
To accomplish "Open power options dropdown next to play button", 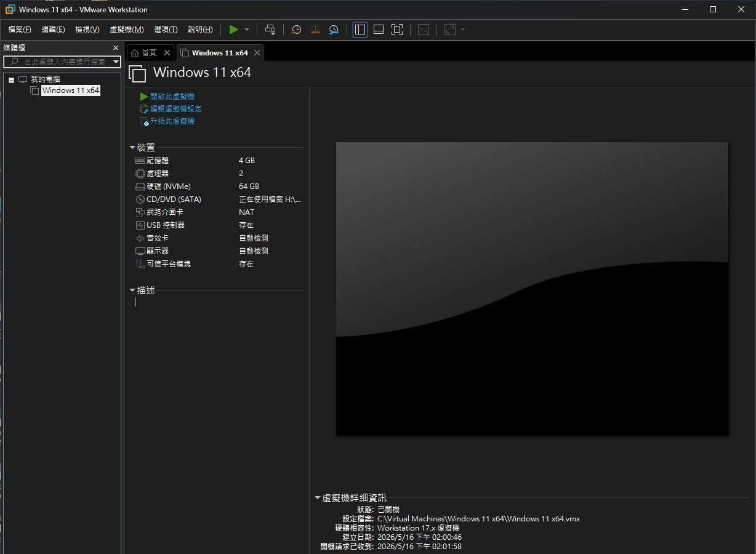I will 247,30.
